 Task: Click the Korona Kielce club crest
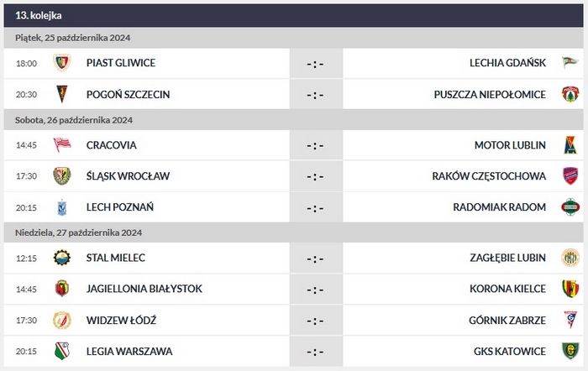tap(570, 289)
